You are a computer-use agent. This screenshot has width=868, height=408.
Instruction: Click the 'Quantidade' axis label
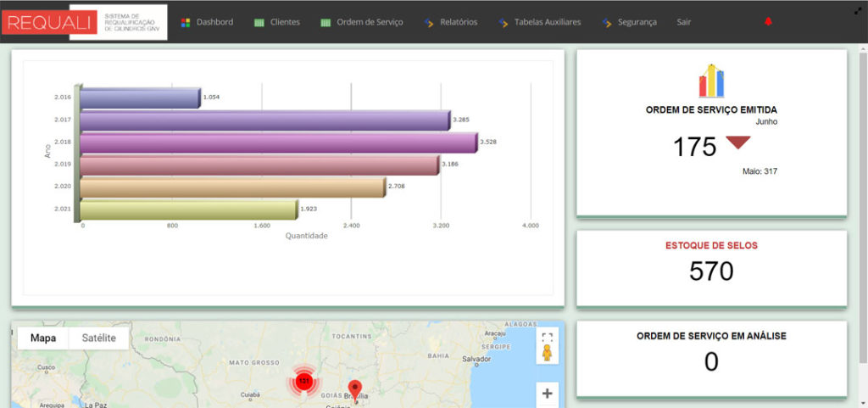coord(307,236)
